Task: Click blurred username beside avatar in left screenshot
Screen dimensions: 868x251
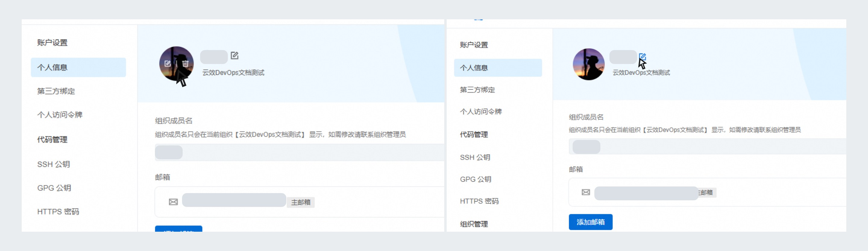Action: tap(214, 57)
